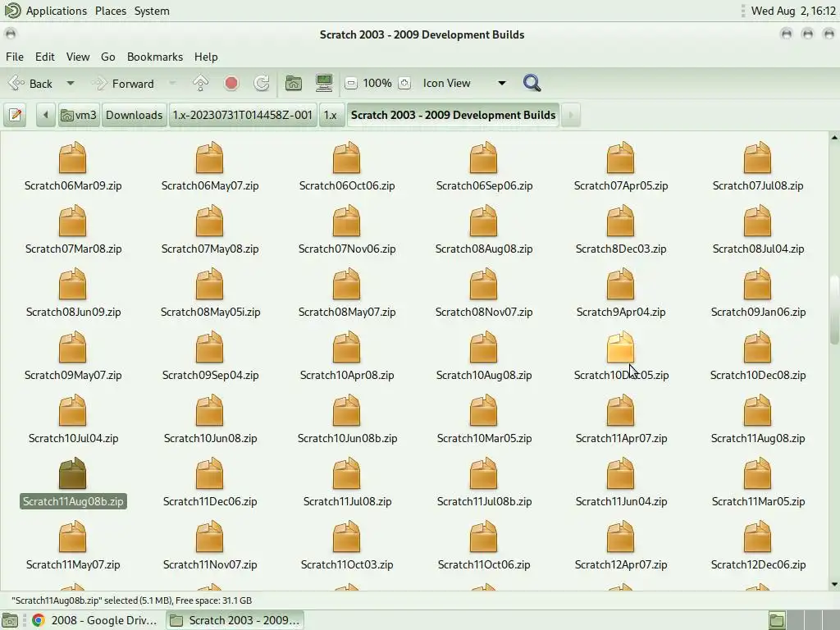
Task: Select Scratch06Mar09.zip archive icon
Action: [72, 157]
